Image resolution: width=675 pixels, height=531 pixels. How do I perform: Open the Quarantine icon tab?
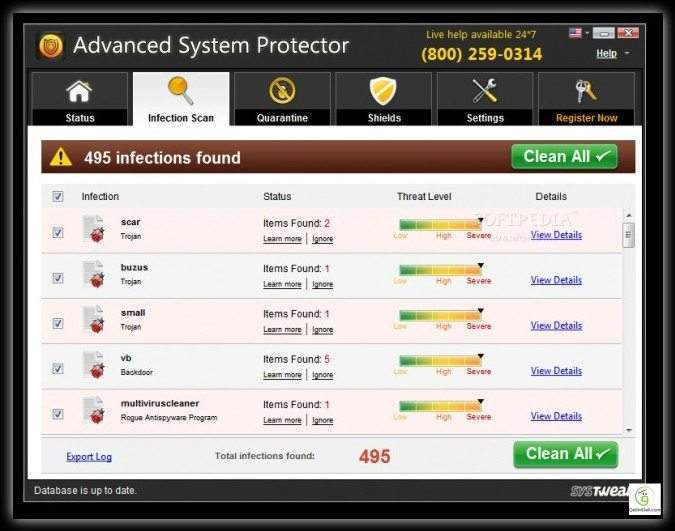(x=282, y=92)
